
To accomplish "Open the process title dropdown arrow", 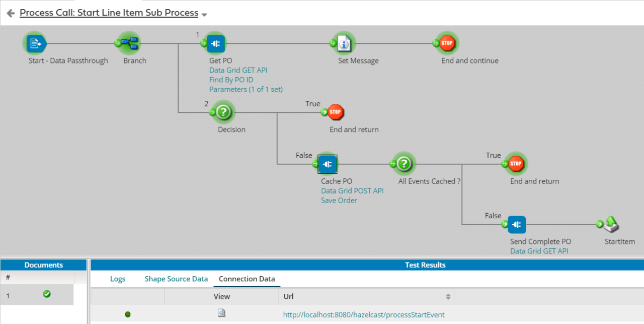I will pos(204,15).
